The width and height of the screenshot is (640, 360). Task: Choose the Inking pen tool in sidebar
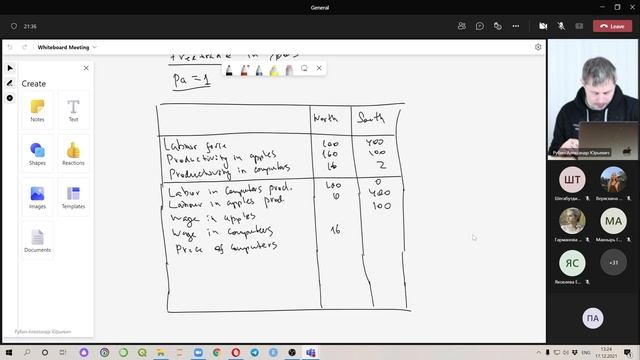[10, 83]
